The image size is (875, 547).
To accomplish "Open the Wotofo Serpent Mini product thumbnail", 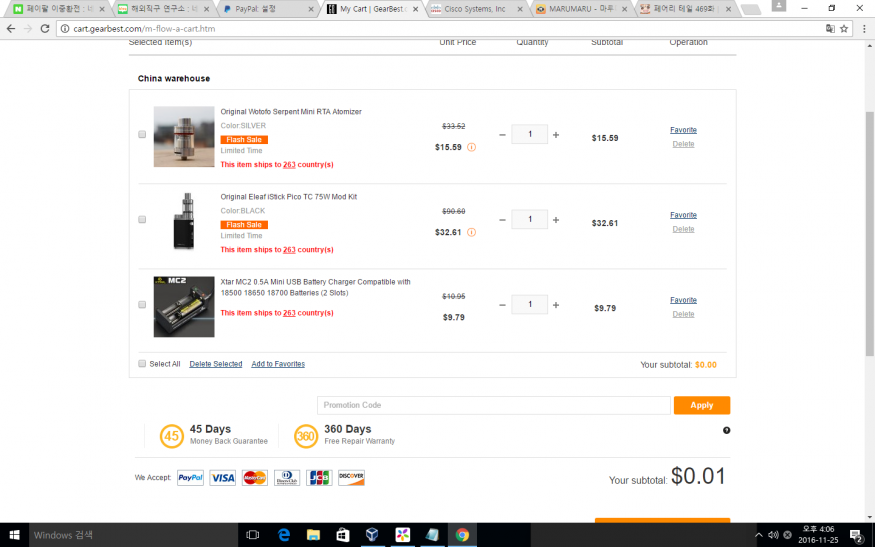I will click(184, 137).
